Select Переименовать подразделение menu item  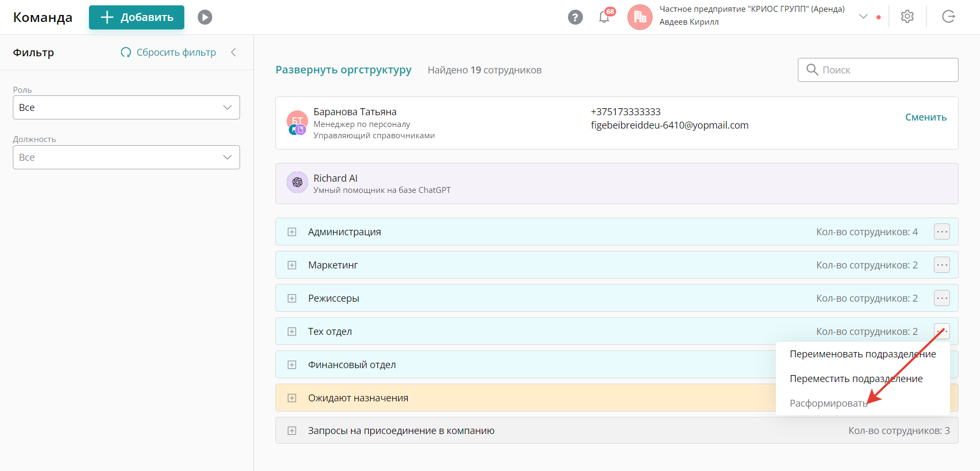[863, 354]
